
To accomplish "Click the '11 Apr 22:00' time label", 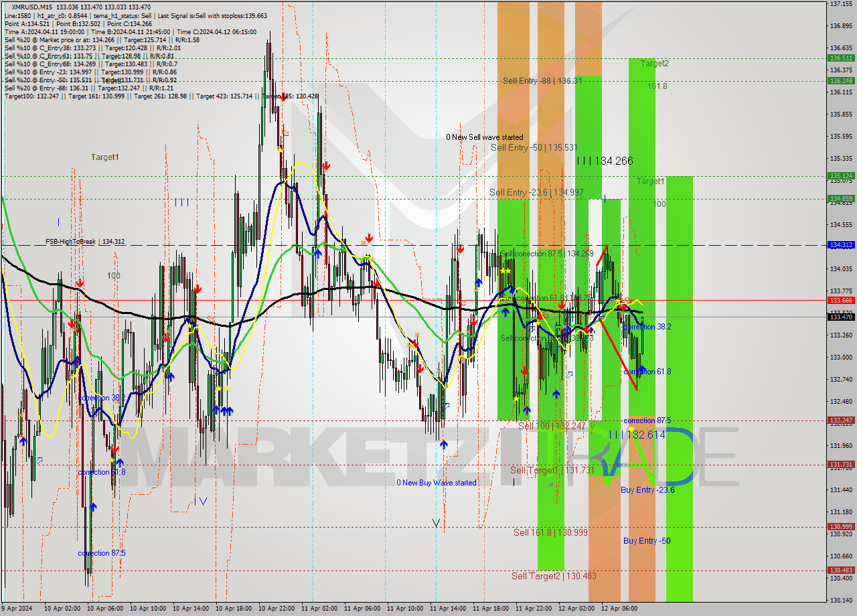I will [x=534, y=609].
